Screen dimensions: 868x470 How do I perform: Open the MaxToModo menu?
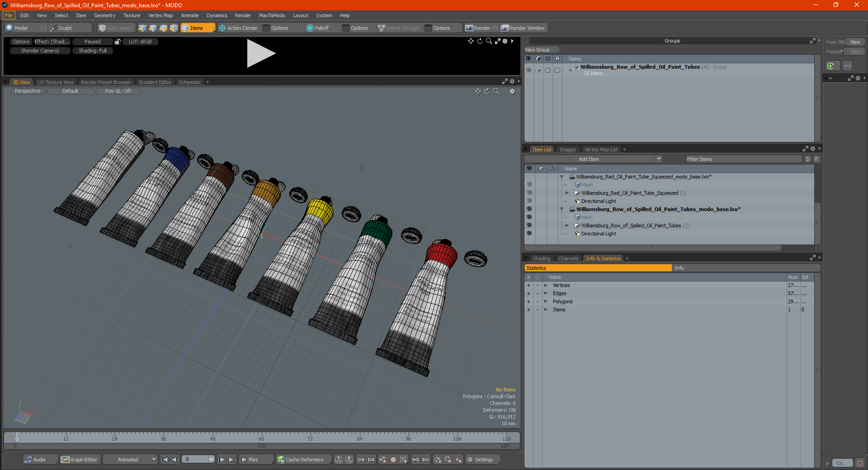272,15
